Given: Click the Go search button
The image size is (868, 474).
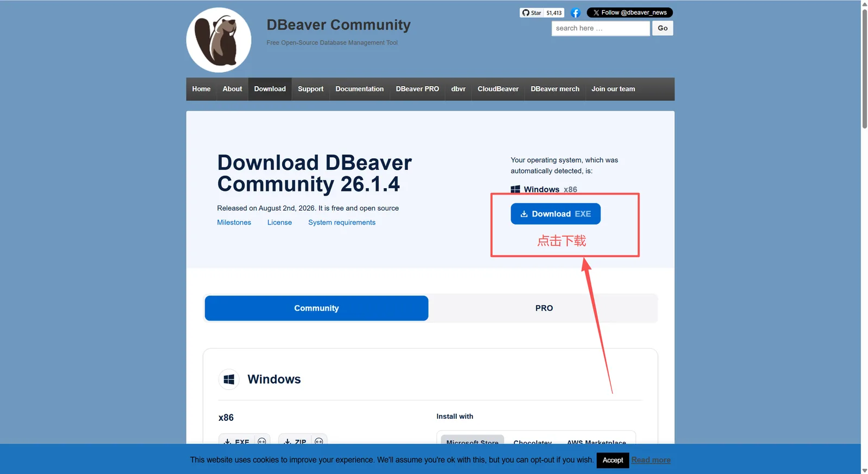Looking at the screenshot, I should click(662, 28).
